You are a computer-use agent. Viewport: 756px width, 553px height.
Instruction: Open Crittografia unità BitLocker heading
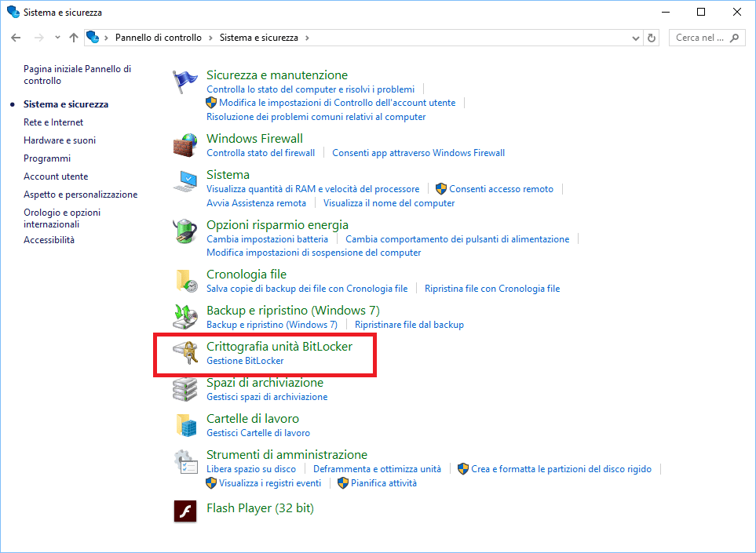pyautogui.click(x=279, y=347)
